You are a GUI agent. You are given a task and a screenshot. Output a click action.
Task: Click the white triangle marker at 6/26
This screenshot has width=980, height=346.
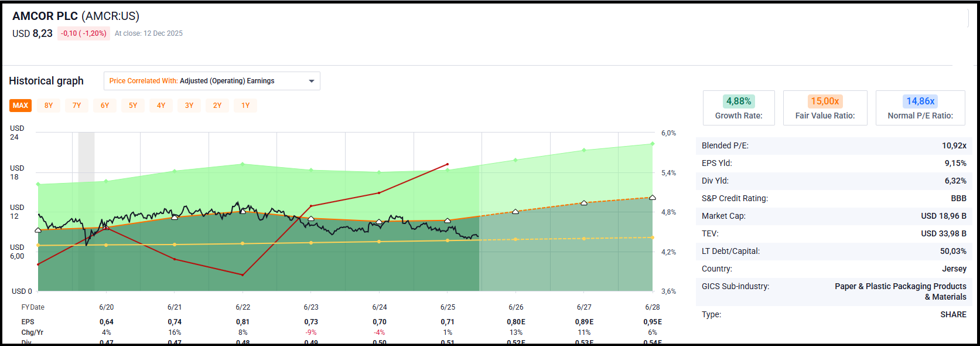(x=515, y=211)
